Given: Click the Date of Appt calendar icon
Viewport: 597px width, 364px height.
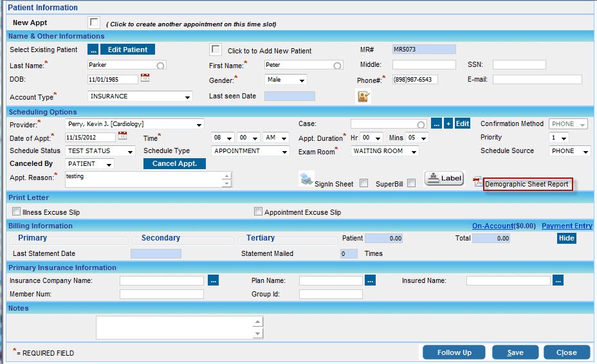Looking at the screenshot, I should click(x=122, y=136).
